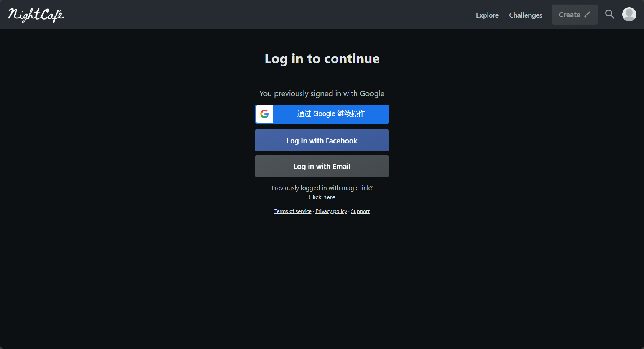Open the search magnifier icon

coord(609,14)
